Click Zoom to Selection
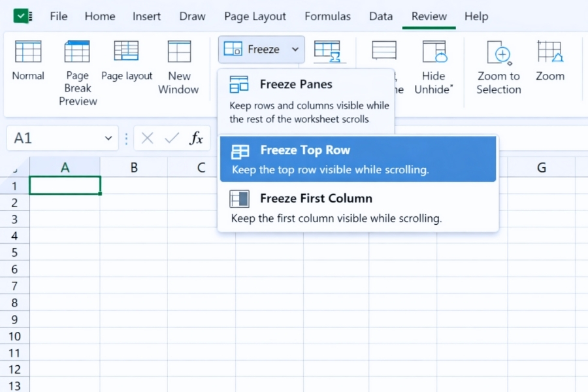The height and width of the screenshot is (392, 588). [498, 62]
